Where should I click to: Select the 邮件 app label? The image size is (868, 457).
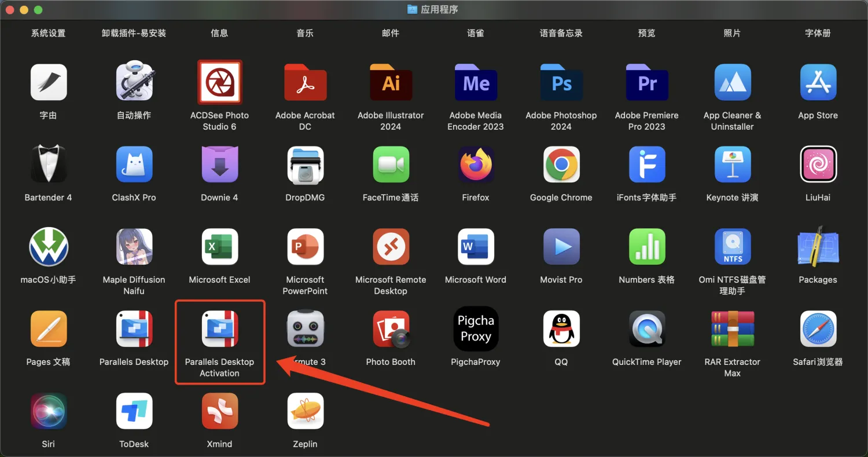click(391, 33)
